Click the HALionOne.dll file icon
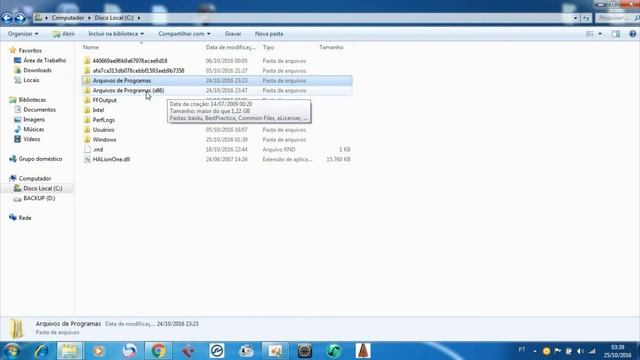Screen dimensions: 640x360 pos(87,159)
